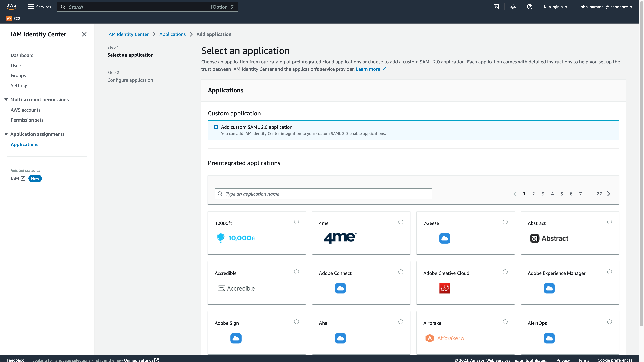Viewport: 644px width, 362px height.
Task: Open AWS CloudShell from the top bar
Action: click(x=496, y=7)
